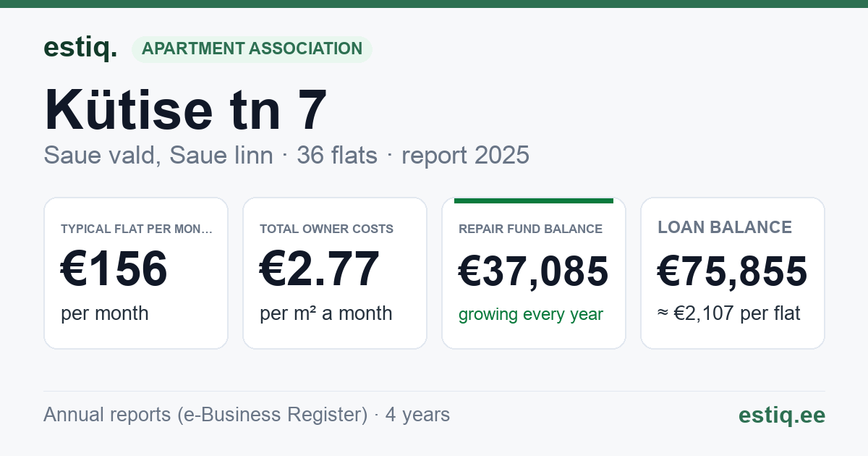The width and height of the screenshot is (868, 456).
Task: Click the €2.77 value
Action: coord(320,269)
